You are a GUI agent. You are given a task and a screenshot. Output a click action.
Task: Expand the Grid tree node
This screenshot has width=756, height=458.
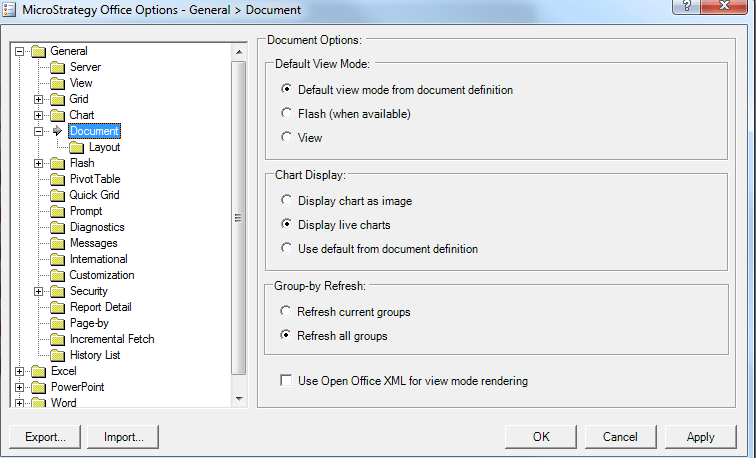[39, 99]
